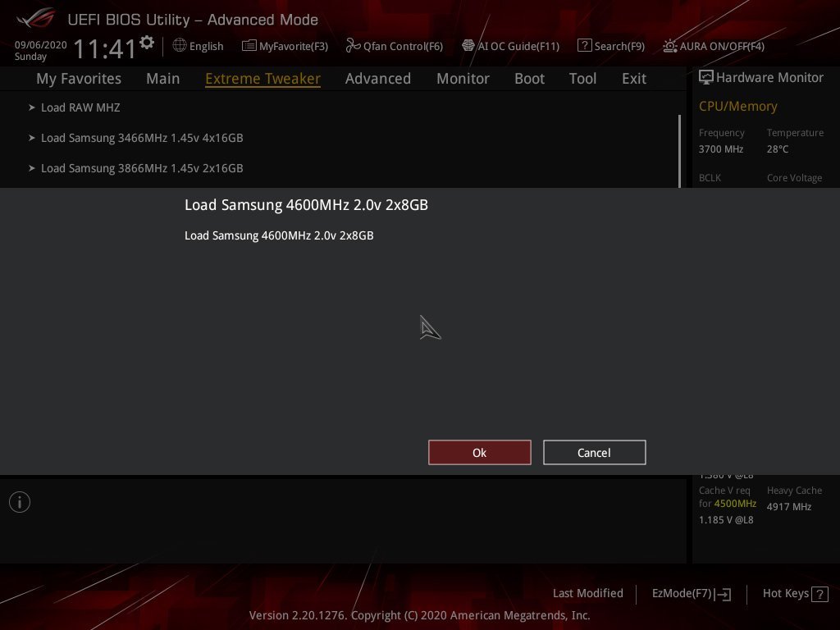Select Load Samsung 3866MHz 1.45v 2x16GB
The height and width of the screenshot is (630, 840).
point(142,169)
